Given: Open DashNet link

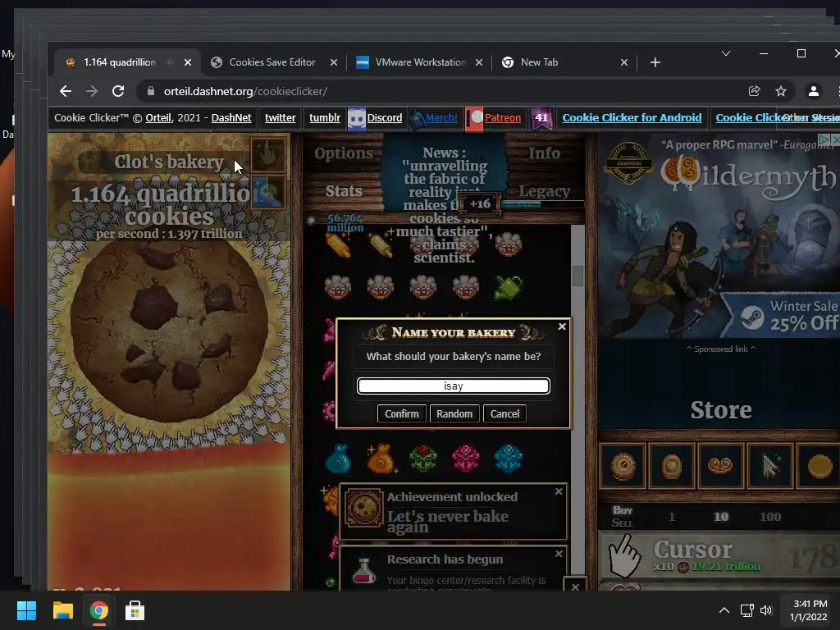Looking at the screenshot, I should pos(231,118).
